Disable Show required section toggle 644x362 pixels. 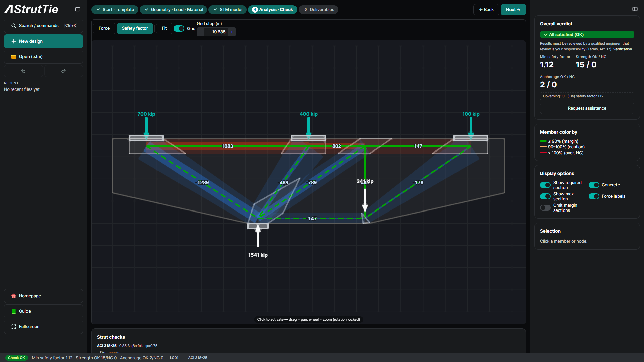pos(545,185)
